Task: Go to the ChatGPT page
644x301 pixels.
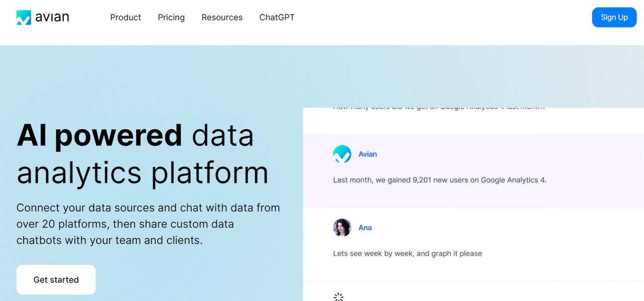Action: click(x=277, y=18)
